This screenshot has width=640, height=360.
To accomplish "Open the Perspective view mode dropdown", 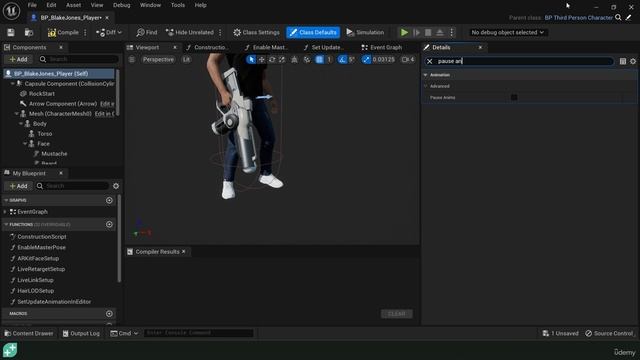I will [x=158, y=60].
